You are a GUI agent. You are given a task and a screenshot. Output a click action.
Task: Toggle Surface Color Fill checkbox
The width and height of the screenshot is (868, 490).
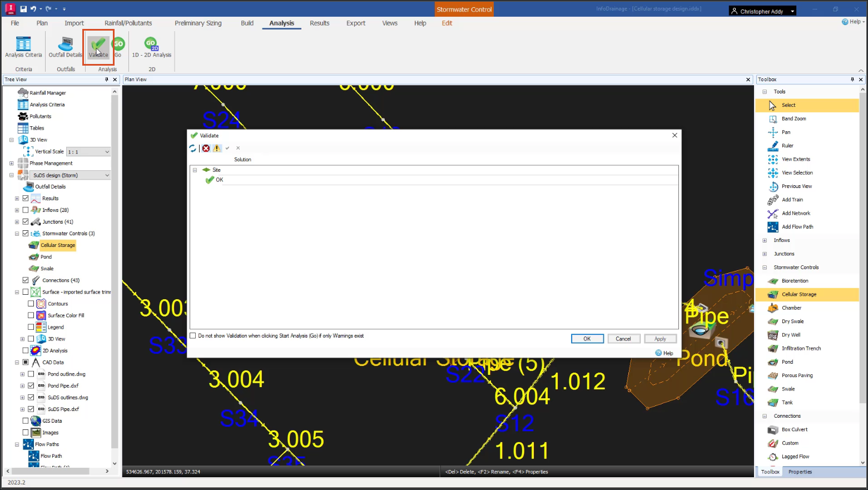click(x=31, y=315)
